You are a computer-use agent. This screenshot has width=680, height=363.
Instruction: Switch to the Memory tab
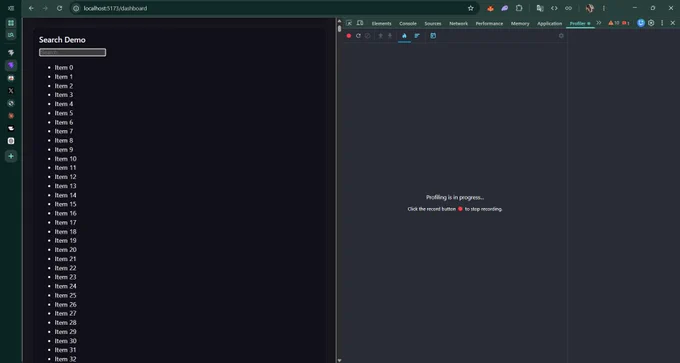pos(520,23)
